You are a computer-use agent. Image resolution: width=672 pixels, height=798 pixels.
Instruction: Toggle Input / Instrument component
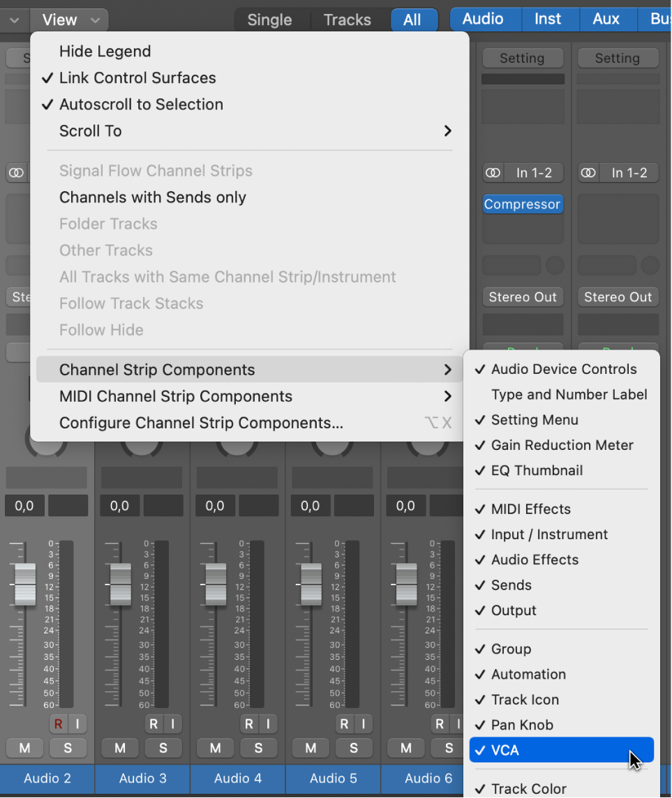pyautogui.click(x=562, y=535)
